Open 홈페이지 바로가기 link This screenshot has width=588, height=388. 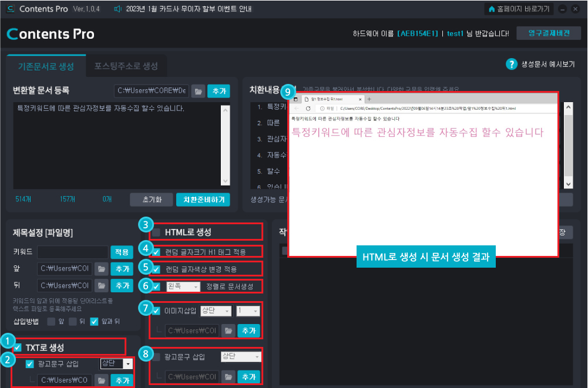519,9
